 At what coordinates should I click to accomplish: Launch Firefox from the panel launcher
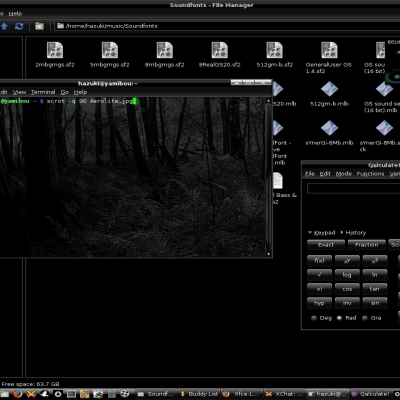coord(18,394)
